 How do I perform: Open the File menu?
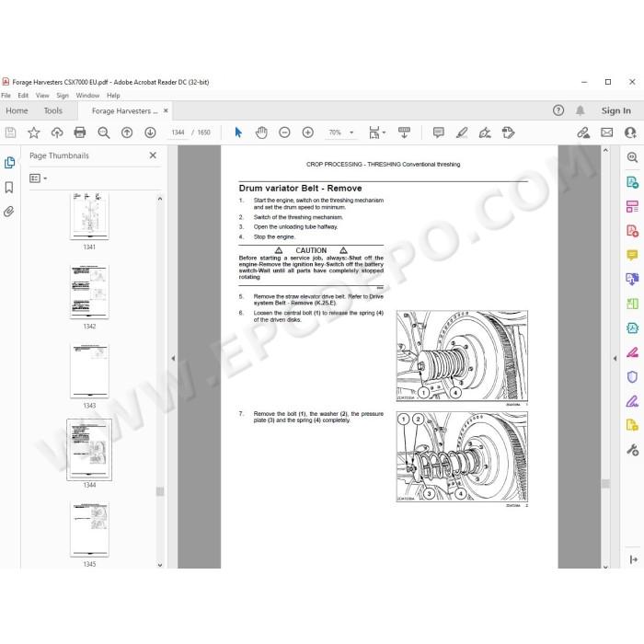point(6,96)
